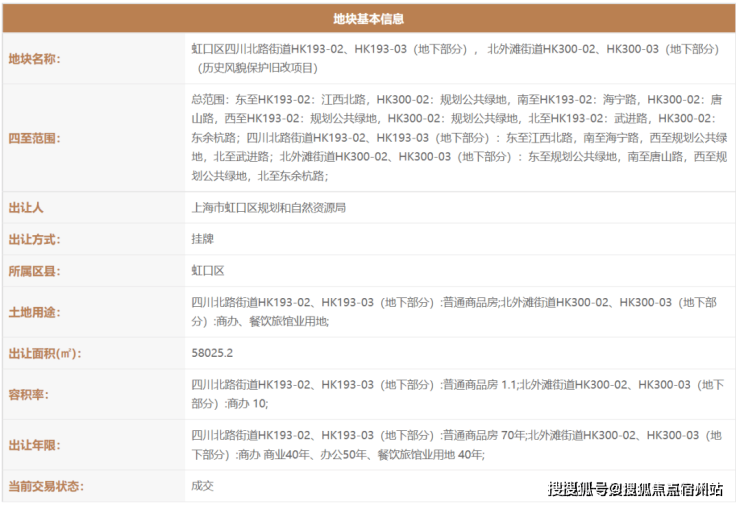The height and width of the screenshot is (505, 740).
Task: Select the 所属区县 row label
Action: (35, 271)
